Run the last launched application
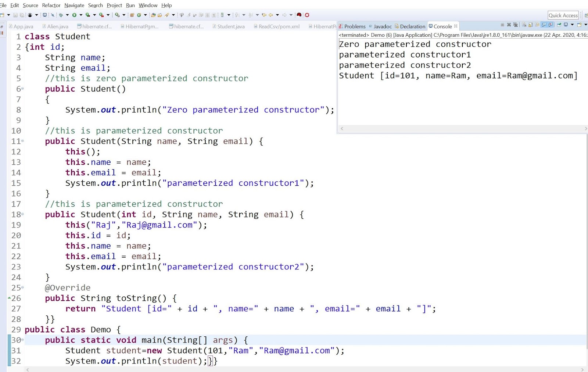This screenshot has height=372, width=588. 75,15
